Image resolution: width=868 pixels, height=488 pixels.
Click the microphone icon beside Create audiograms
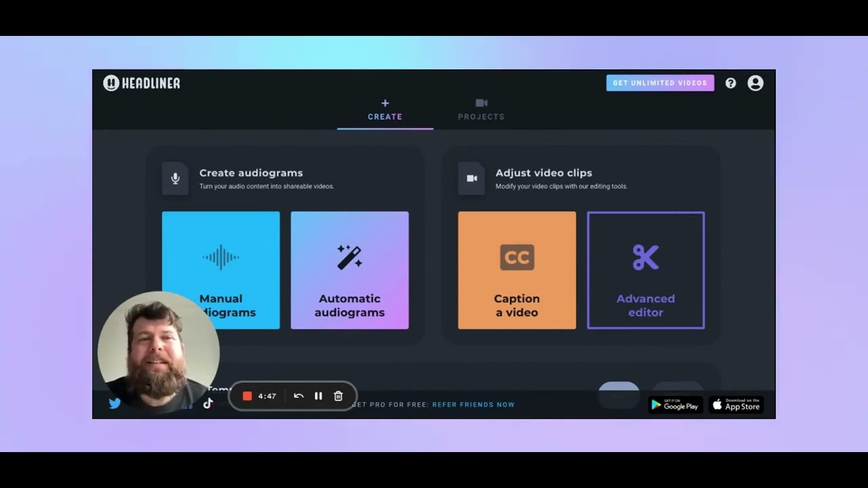click(175, 178)
